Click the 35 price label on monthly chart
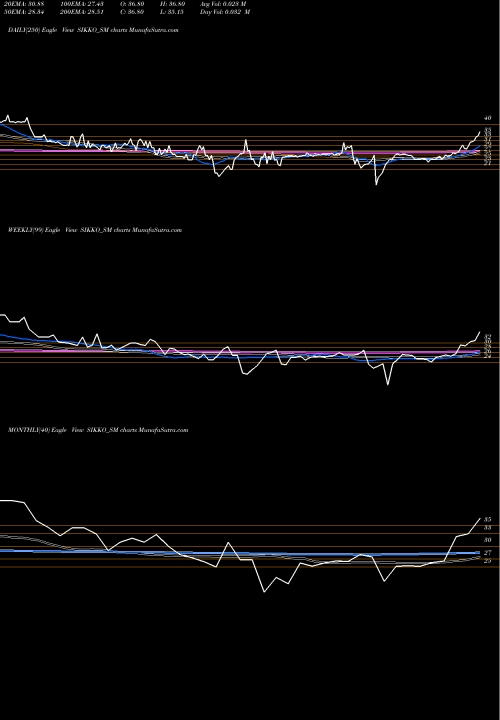 click(x=488, y=519)
